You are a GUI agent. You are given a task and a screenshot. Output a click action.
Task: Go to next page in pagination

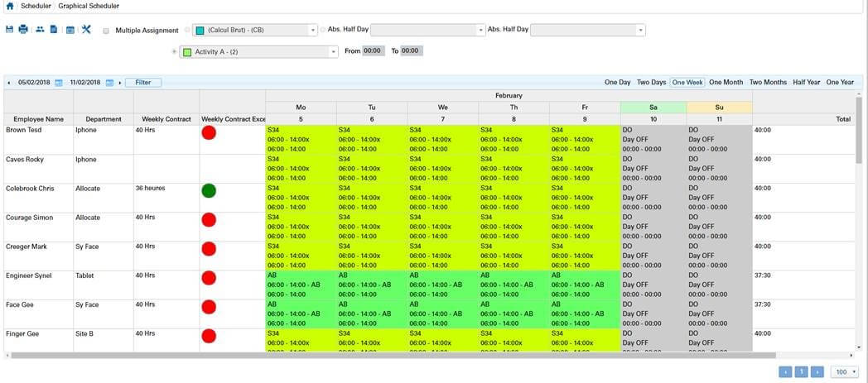(x=817, y=372)
